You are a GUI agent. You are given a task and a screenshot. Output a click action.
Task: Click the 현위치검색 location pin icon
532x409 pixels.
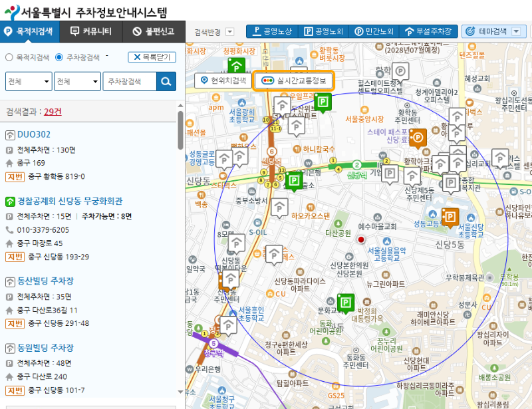coord(203,80)
